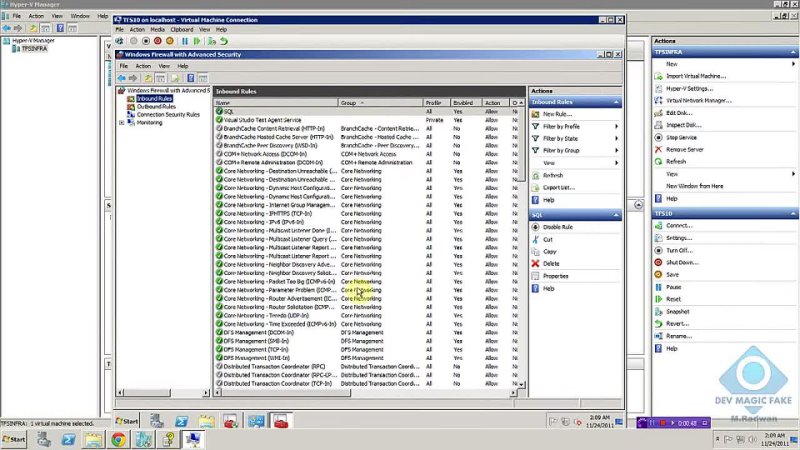Click the Pause icon in VM connection toolbar
Image resolution: width=800 pixels, height=450 pixels.
tap(185, 41)
